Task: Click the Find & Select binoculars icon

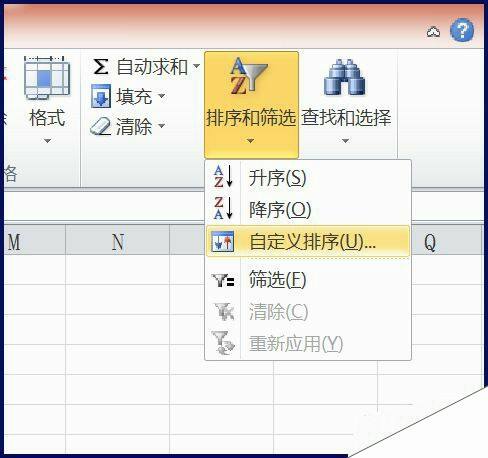Action: point(345,78)
